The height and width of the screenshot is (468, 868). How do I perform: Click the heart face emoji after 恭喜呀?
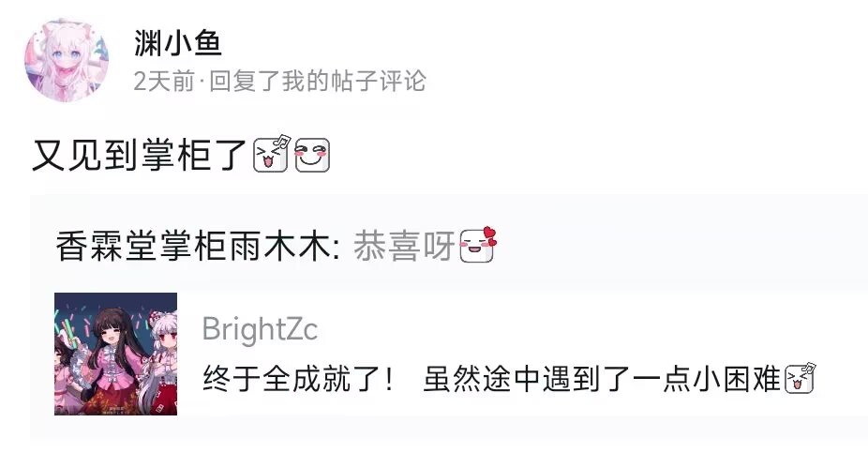click(478, 245)
